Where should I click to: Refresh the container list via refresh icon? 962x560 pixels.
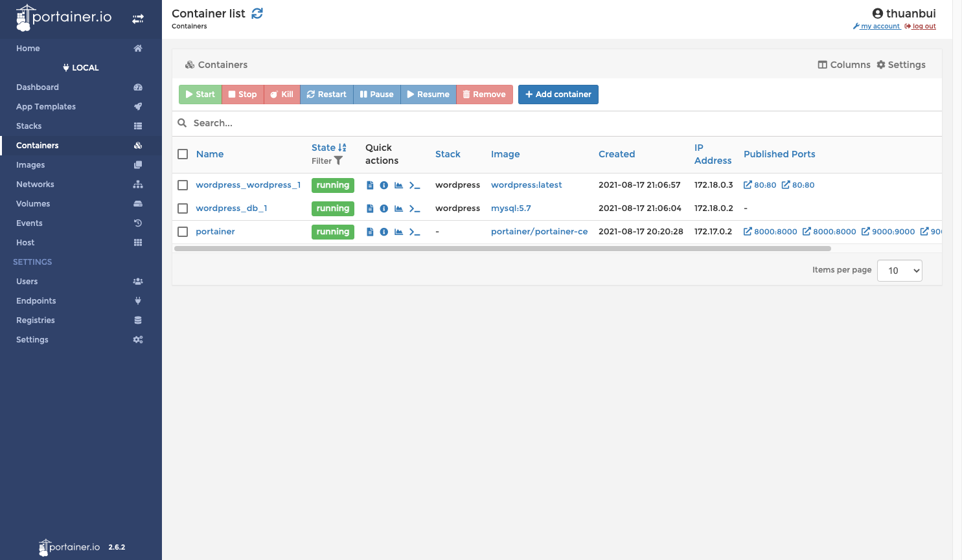click(x=257, y=14)
